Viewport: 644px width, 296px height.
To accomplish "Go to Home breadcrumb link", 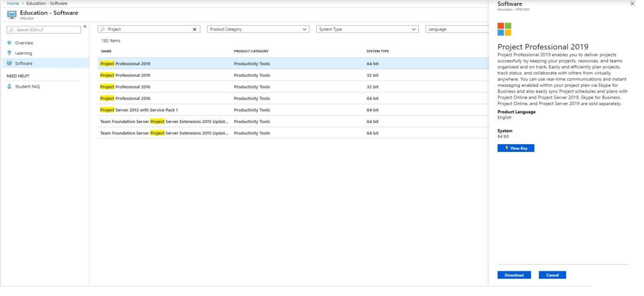I will click(x=13, y=3).
